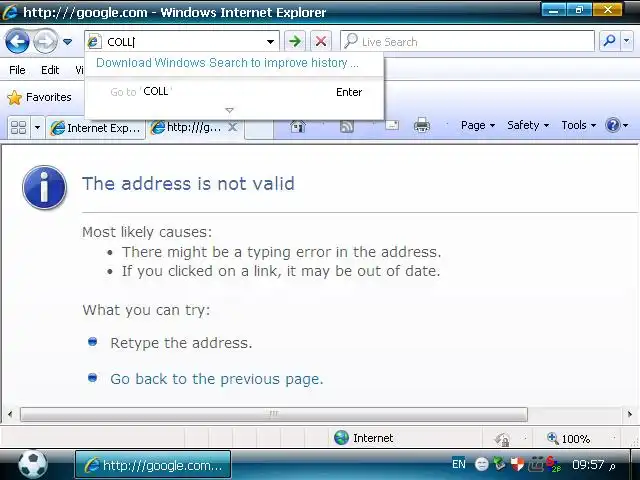This screenshot has height=480, width=640.
Task: Click the RSS Feeds icon
Action: pos(347,126)
